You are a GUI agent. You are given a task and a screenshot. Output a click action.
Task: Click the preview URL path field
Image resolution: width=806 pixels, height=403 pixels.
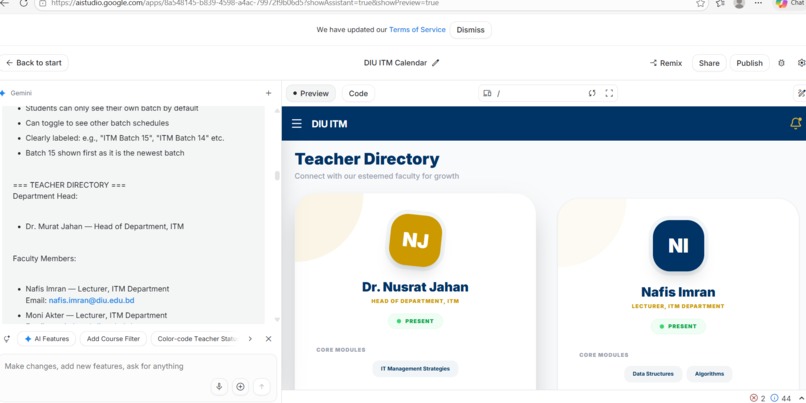540,93
